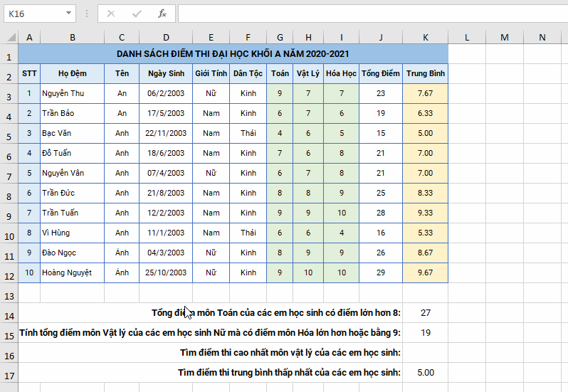Click the title cell DANH SÁCH ĐIỂM THI
The image size is (568, 392).
click(x=233, y=53)
